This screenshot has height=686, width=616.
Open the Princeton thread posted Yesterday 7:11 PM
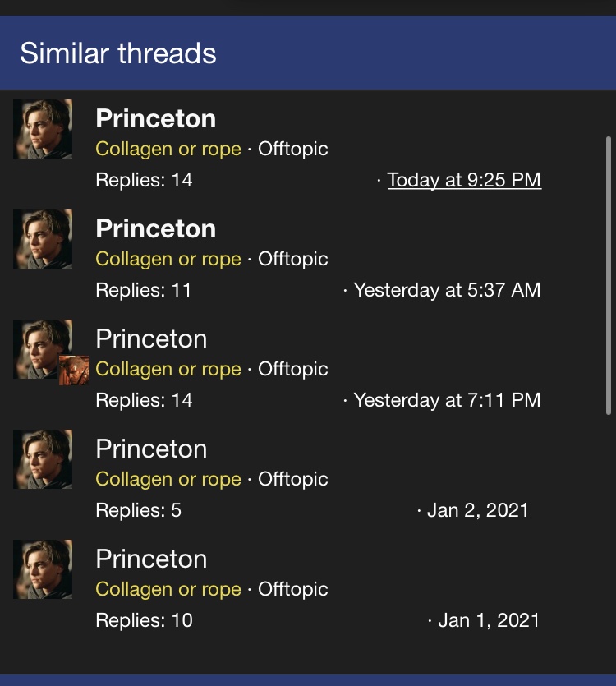coord(151,338)
